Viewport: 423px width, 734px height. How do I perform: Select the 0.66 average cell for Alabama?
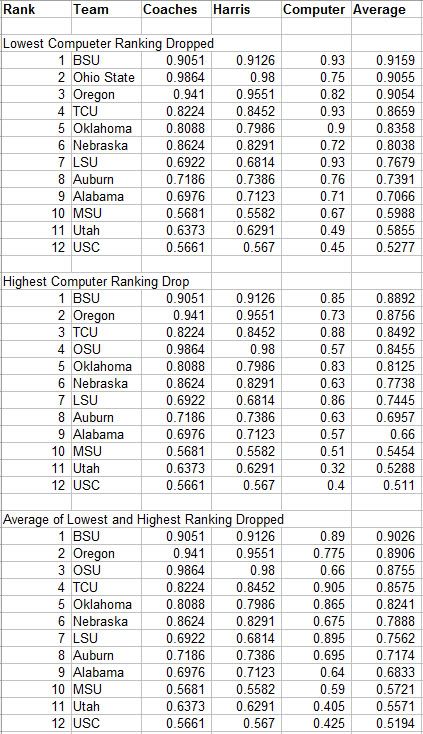(x=387, y=434)
